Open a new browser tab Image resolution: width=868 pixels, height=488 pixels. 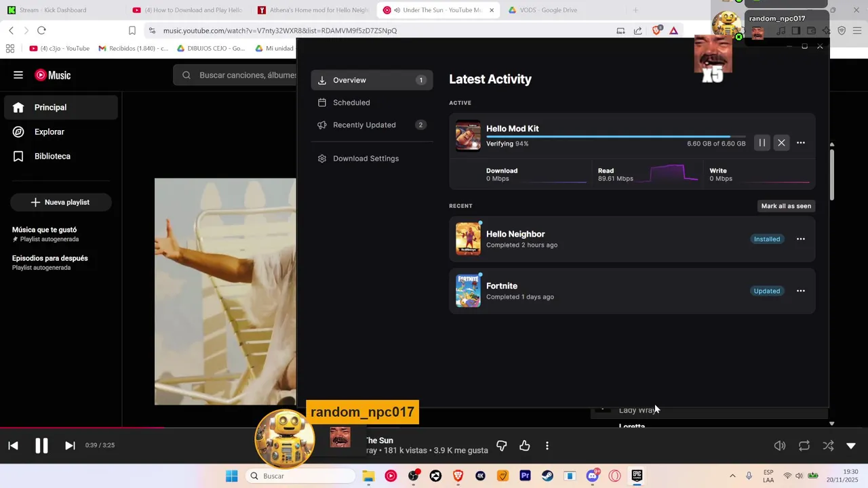pos(635,10)
